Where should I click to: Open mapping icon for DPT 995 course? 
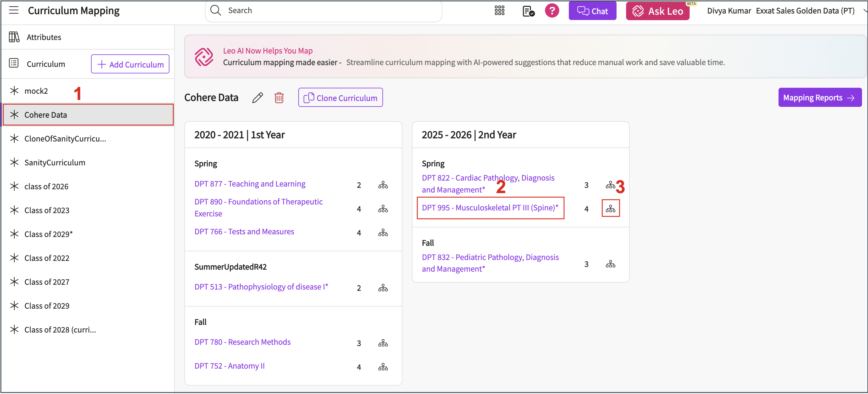[x=610, y=209]
